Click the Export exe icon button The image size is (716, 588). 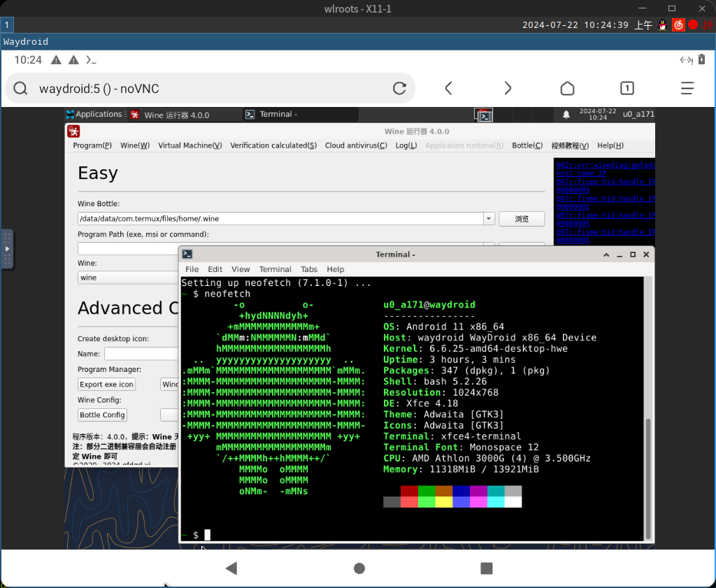106,385
